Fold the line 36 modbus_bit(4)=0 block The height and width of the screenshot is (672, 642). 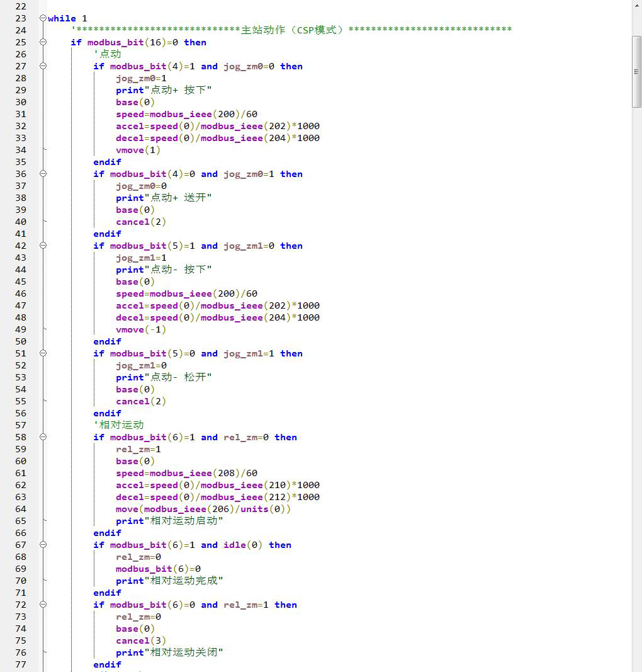[43, 174]
